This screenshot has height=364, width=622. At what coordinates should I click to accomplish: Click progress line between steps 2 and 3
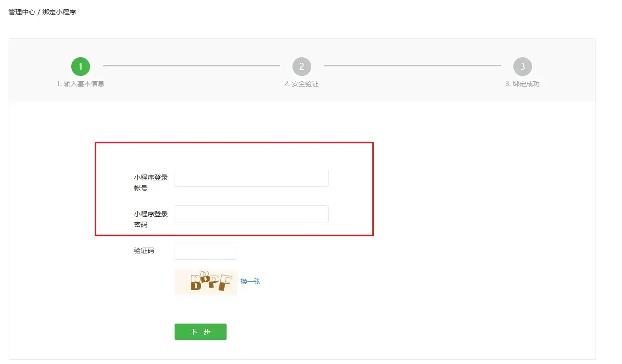pyautogui.click(x=412, y=65)
